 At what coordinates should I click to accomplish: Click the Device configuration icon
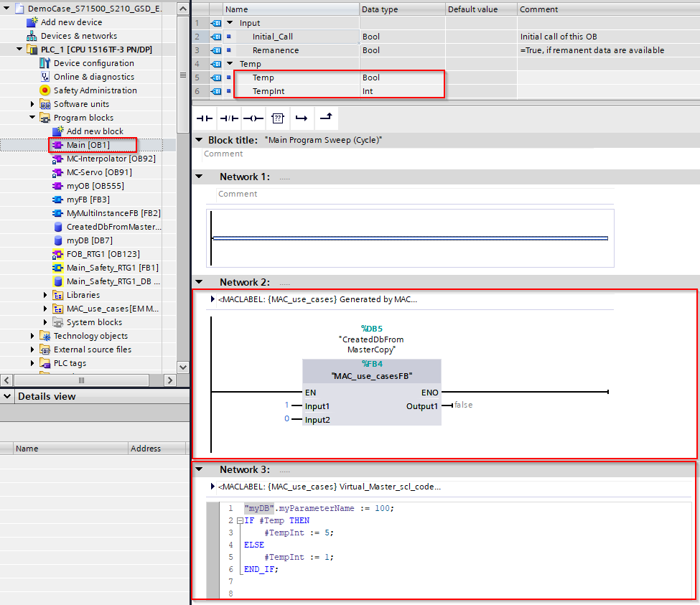click(45, 63)
